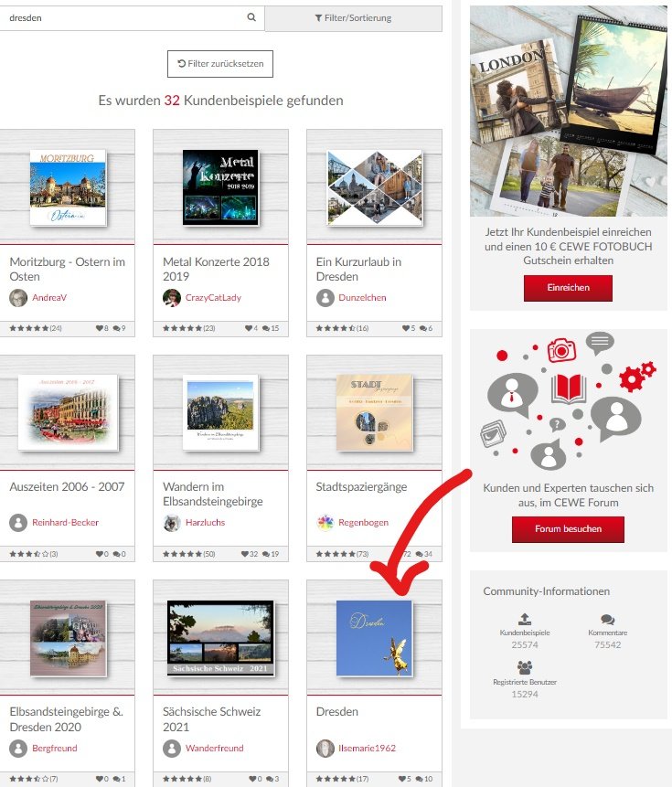
Task: Open the Auszeiten 2006 - 2007 cover
Action: click(69, 412)
